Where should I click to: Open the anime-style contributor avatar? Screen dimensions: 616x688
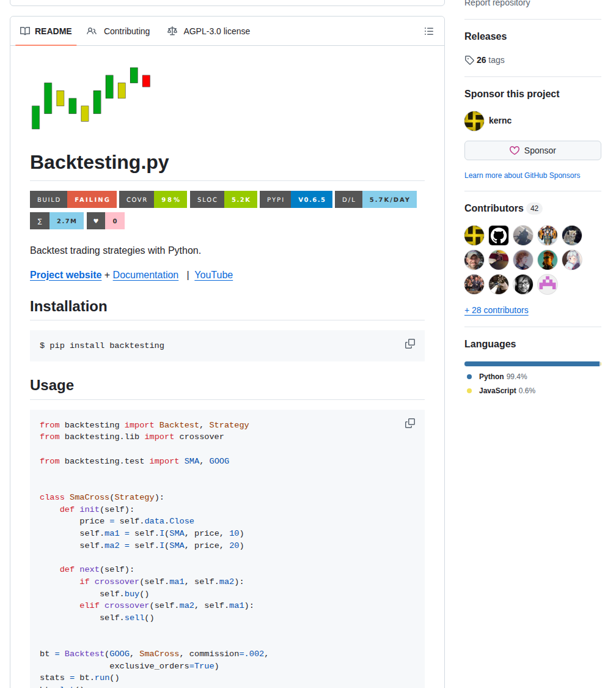(572, 260)
